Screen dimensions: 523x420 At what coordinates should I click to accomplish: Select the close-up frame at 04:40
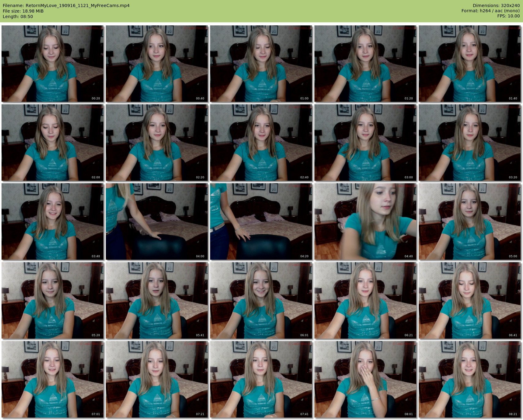(365, 221)
